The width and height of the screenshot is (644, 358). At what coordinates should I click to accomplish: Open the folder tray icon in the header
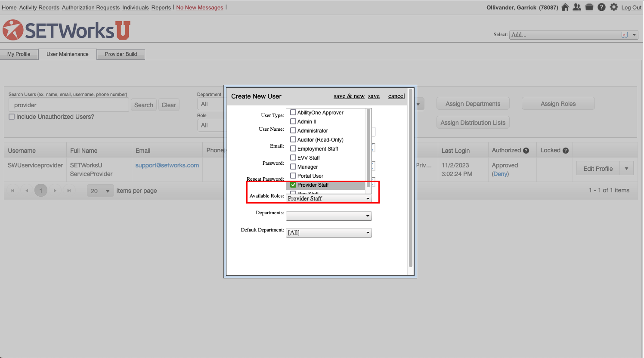589,7
